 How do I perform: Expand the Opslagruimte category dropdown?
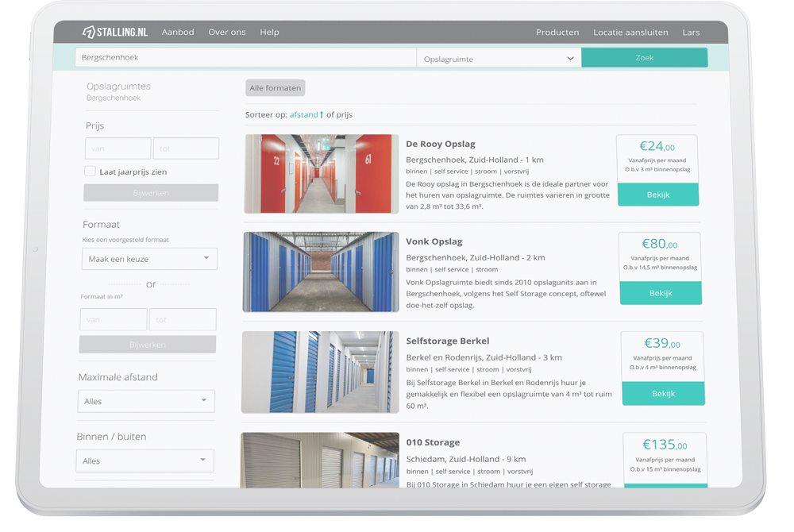pyautogui.click(x=499, y=58)
